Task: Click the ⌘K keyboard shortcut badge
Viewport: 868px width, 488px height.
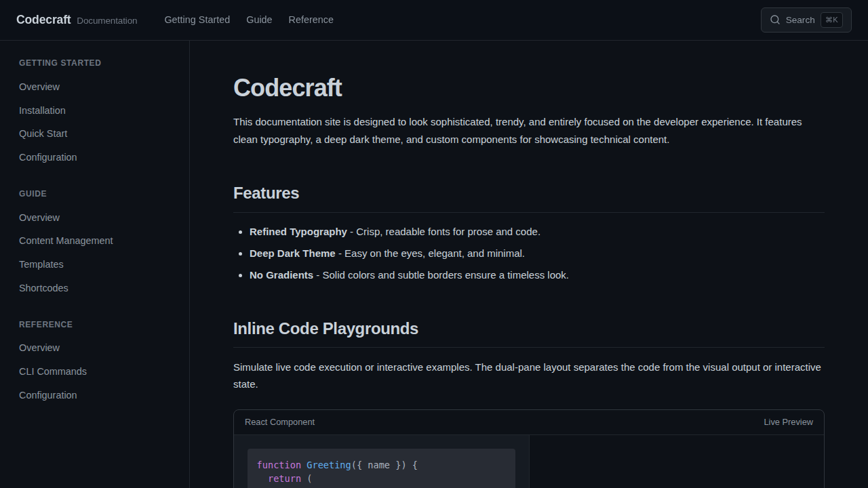Action: (x=831, y=20)
